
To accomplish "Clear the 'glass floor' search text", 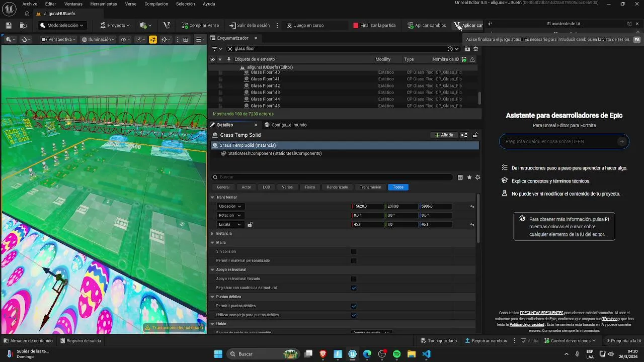I will click(230, 49).
